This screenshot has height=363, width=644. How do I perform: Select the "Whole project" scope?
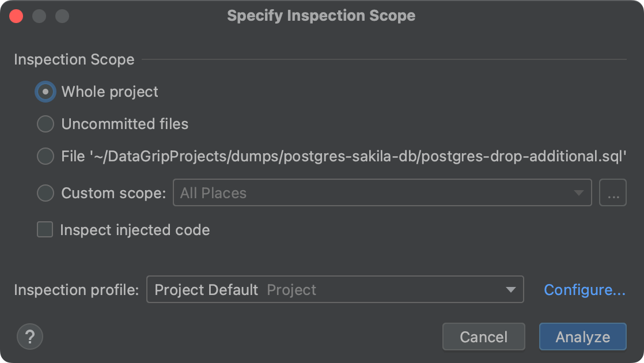click(x=45, y=92)
